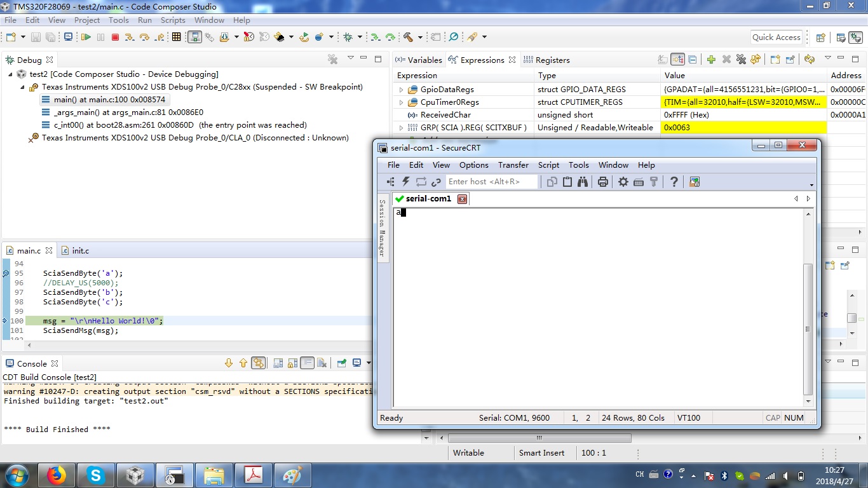Screen dimensions: 868x488
Task: Click the hammer Build icon
Action: [x=407, y=37]
